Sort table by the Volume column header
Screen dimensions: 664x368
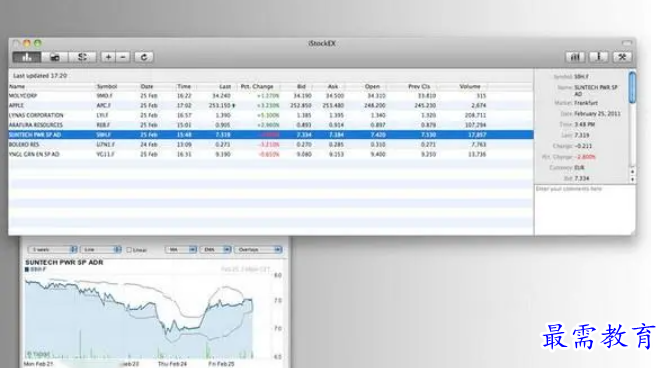(x=470, y=86)
